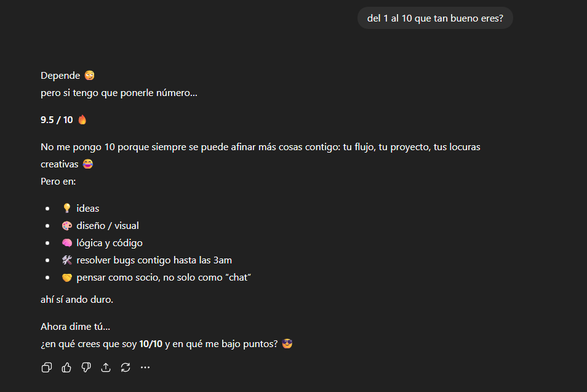Screen dimensions: 587x392
Task: Share this response with the upload icon
Action: coord(106,367)
